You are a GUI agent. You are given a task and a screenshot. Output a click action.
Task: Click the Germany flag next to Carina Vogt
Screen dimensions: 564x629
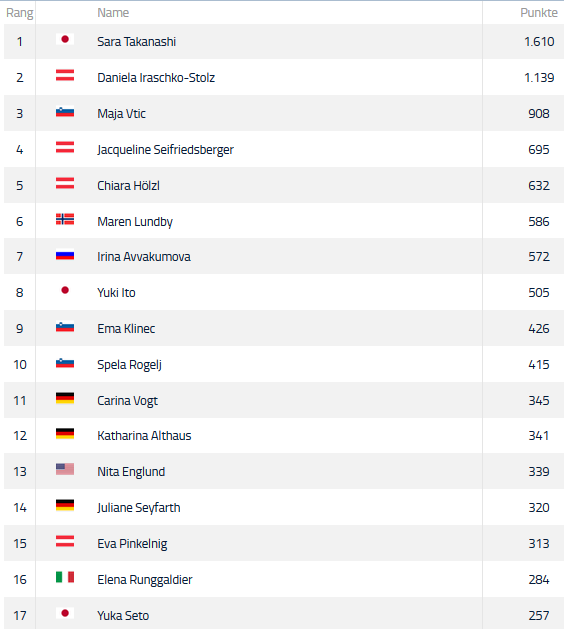65,398
